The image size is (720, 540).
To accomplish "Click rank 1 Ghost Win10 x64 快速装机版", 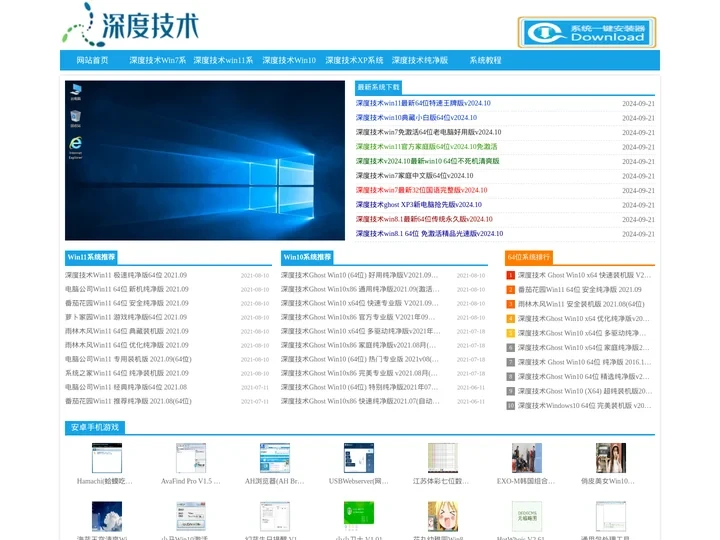I will click(x=584, y=276).
